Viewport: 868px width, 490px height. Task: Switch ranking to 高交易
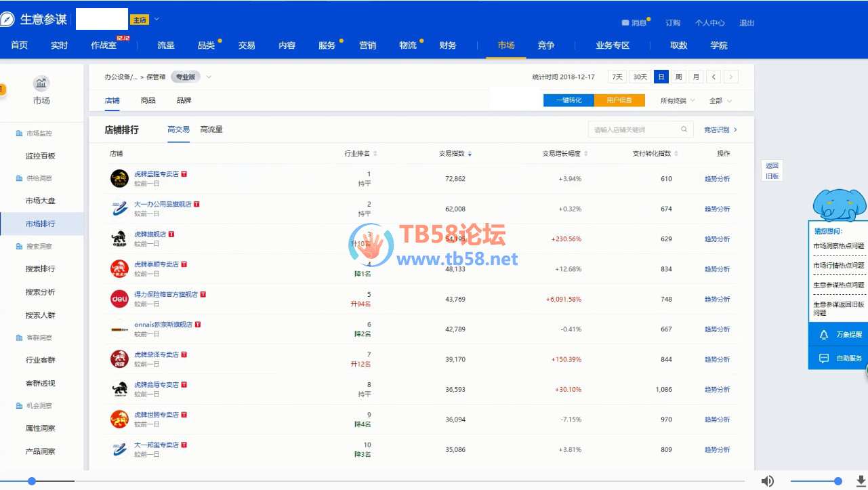tap(178, 129)
